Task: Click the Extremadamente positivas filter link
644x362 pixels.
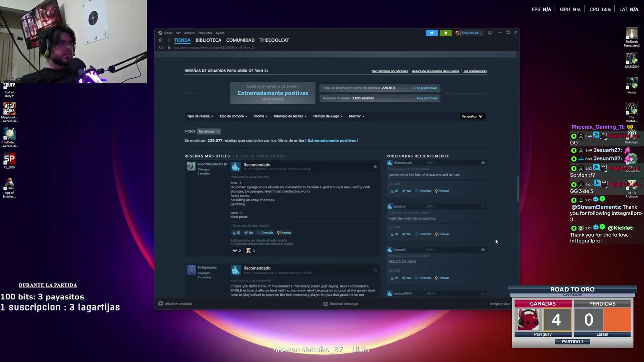Action: (x=332, y=140)
